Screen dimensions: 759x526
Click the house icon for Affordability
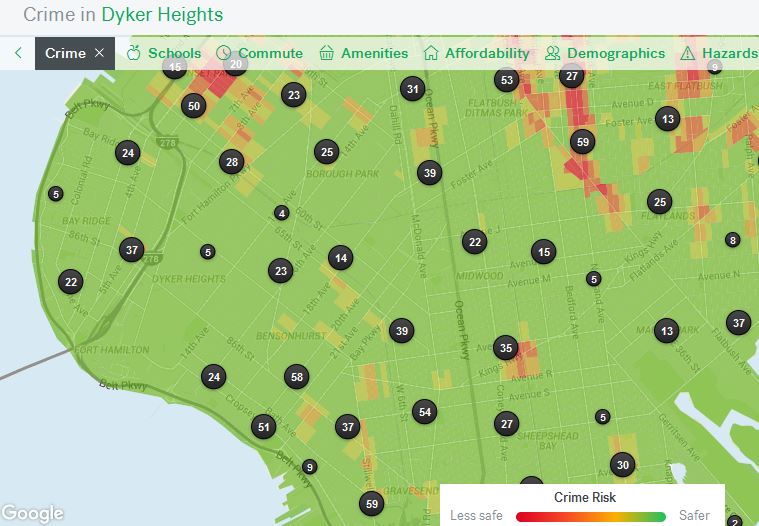pos(431,53)
